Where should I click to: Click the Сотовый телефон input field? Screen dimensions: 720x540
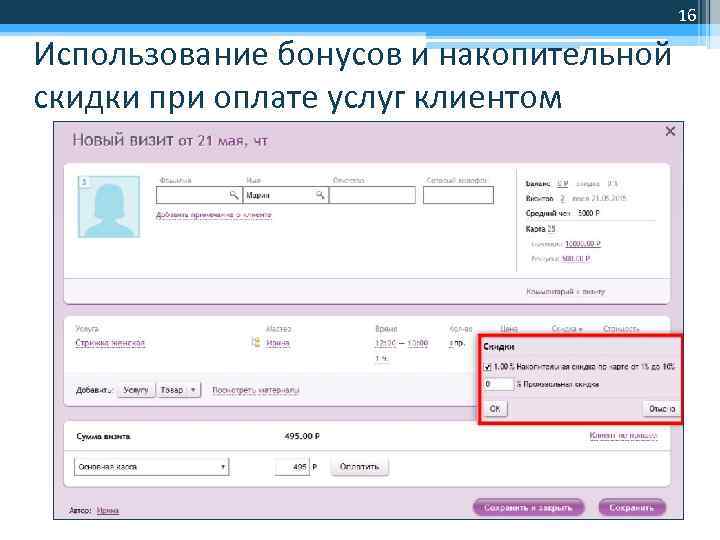(x=458, y=195)
